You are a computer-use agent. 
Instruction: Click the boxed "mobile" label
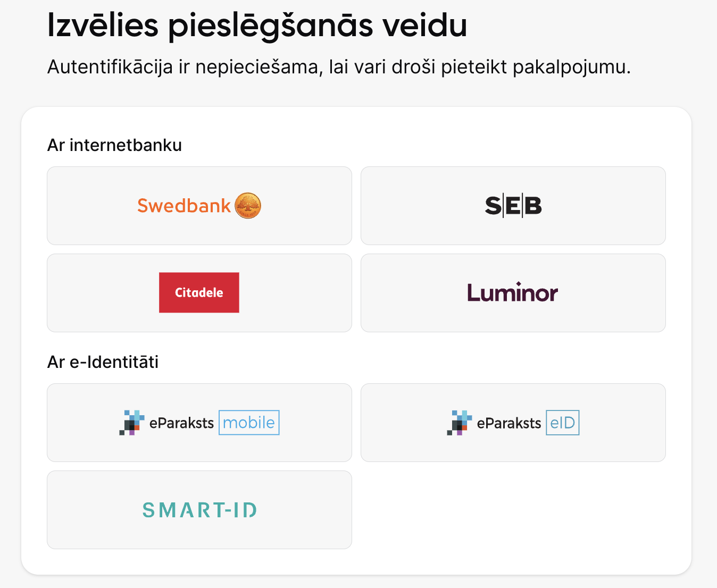coord(249,423)
